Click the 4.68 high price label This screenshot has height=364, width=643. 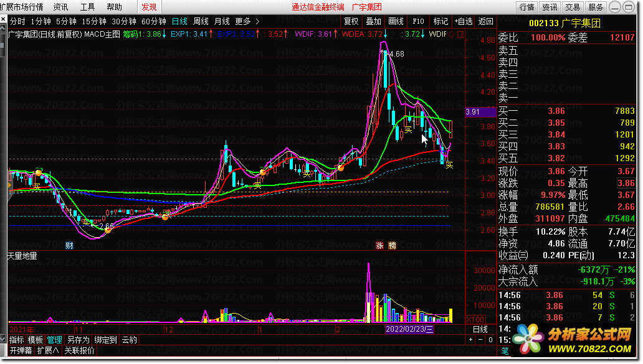tap(396, 54)
